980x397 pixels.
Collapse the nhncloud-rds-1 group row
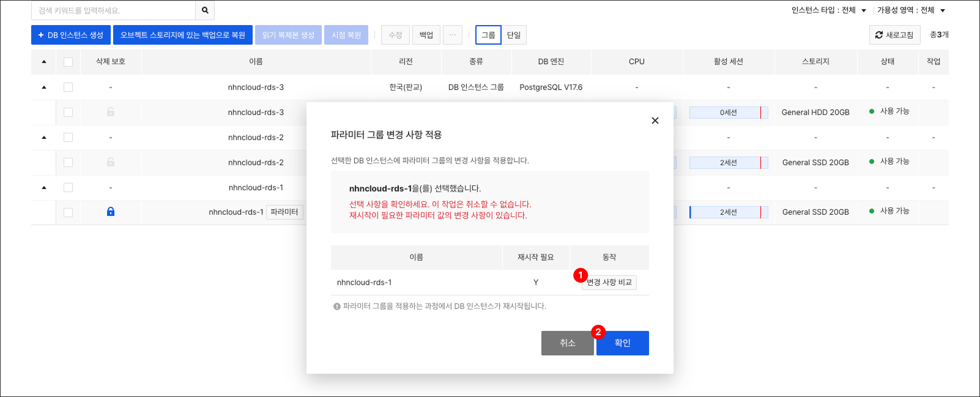[x=44, y=188]
